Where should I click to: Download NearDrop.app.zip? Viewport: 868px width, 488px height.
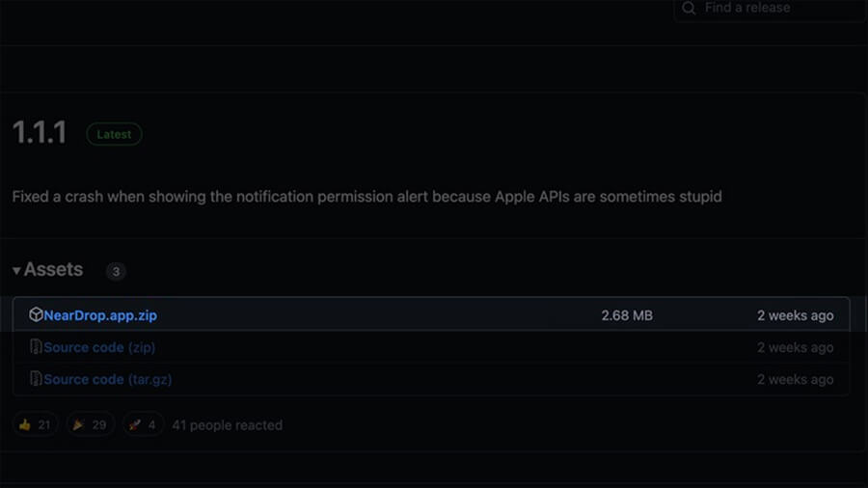pyautogui.click(x=100, y=315)
